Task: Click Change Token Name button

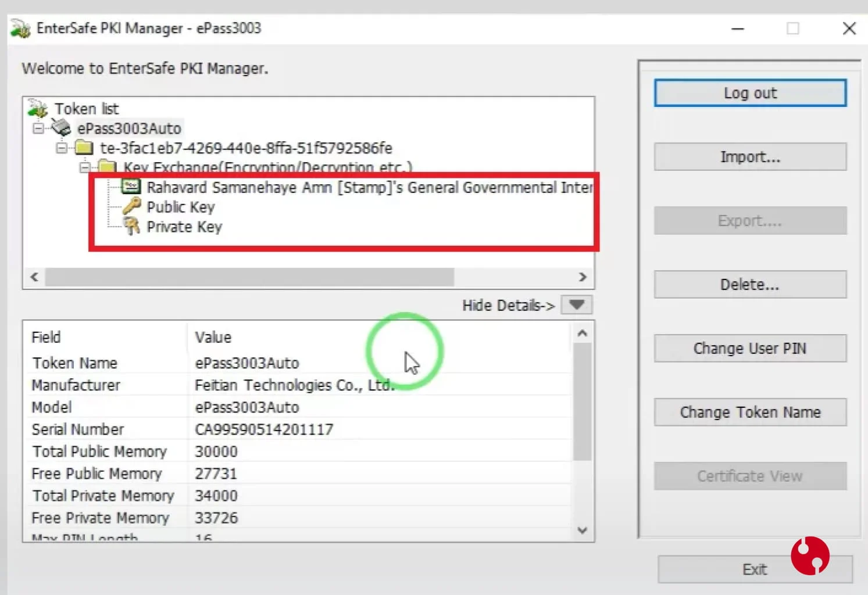Action: [750, 413]
